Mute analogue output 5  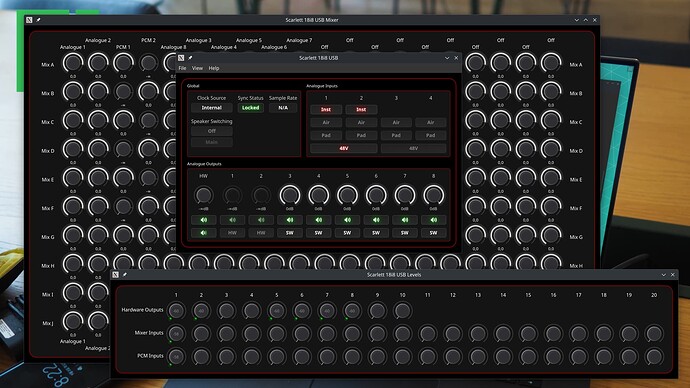347,220
